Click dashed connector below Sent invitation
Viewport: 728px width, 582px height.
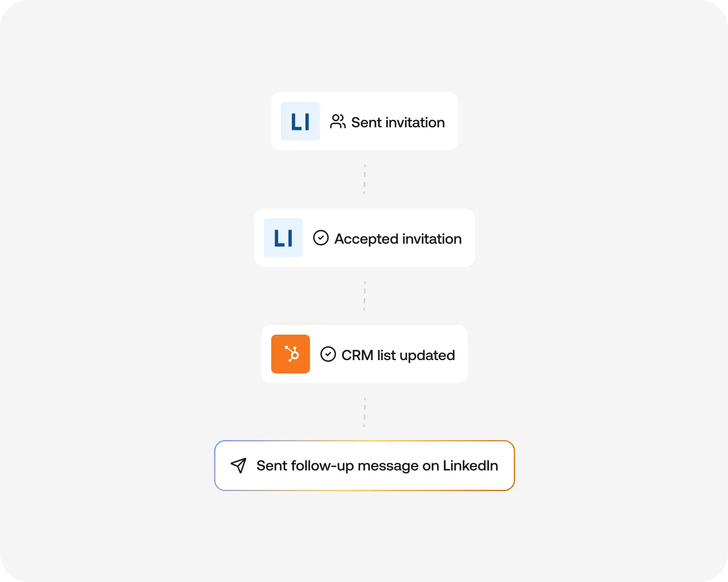coord(364,179)
